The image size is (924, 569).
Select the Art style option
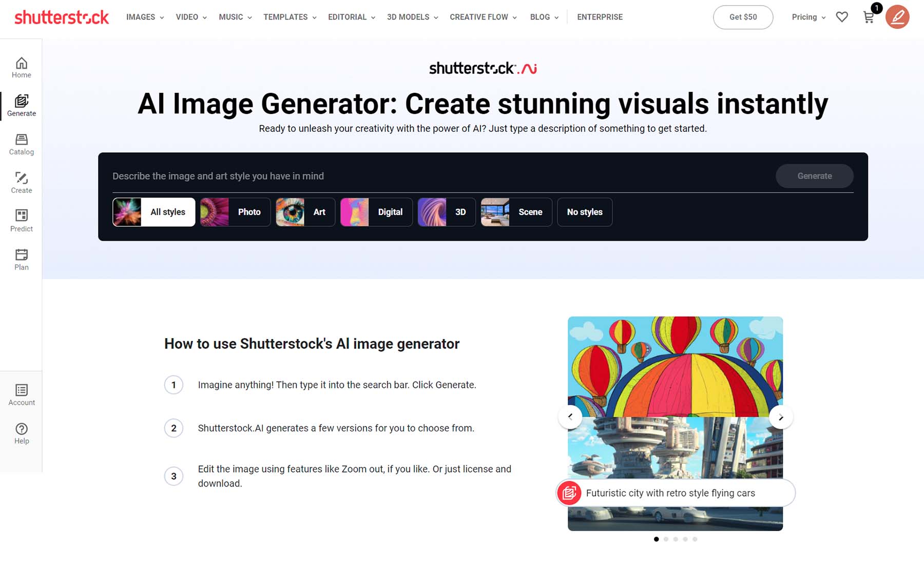[305, 212]
